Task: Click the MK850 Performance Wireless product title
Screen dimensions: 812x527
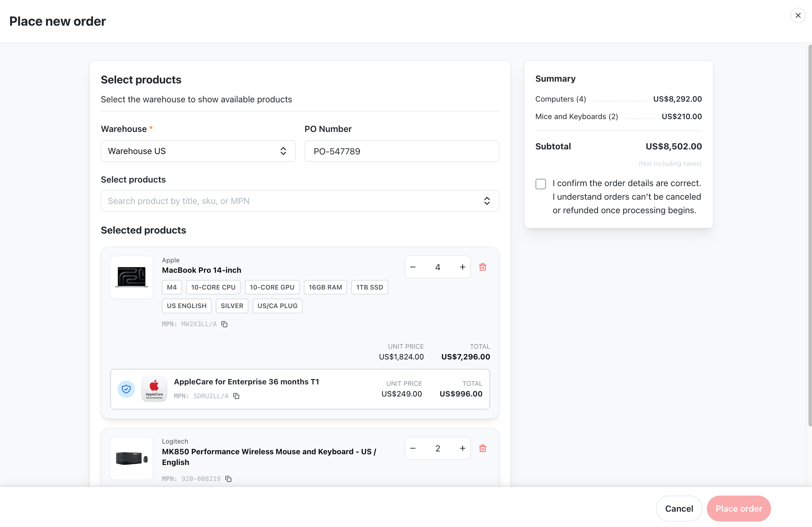Action: point(269,457)
